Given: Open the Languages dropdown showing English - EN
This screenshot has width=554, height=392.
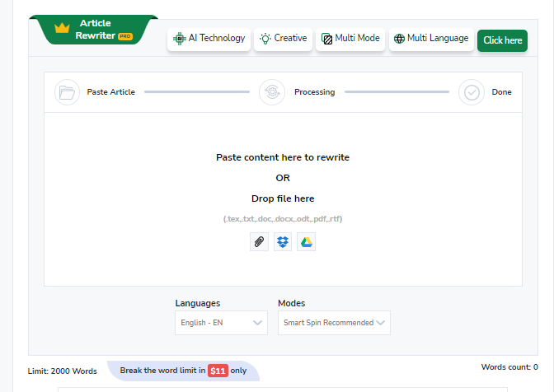Looking at the screenshot, I should pos(221,323).
